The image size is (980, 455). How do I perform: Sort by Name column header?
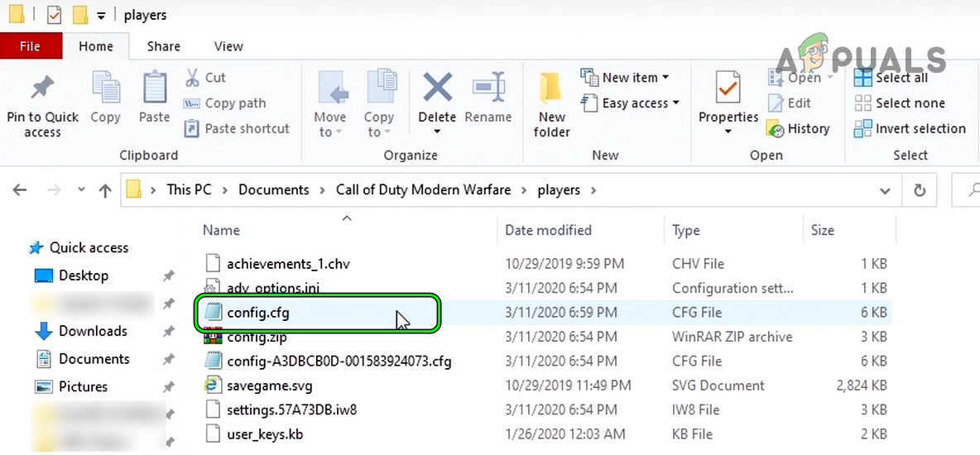tap(221, 230)
